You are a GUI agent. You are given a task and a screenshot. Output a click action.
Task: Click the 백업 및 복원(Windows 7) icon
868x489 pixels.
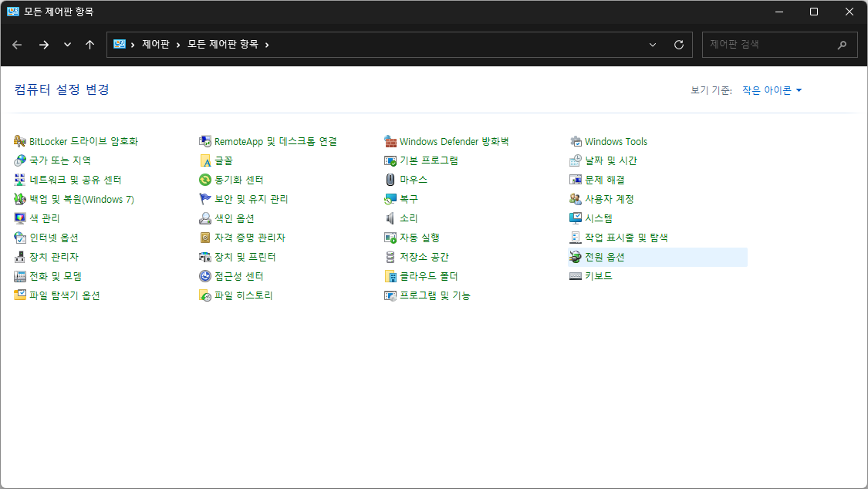click(x=20, y=199)
